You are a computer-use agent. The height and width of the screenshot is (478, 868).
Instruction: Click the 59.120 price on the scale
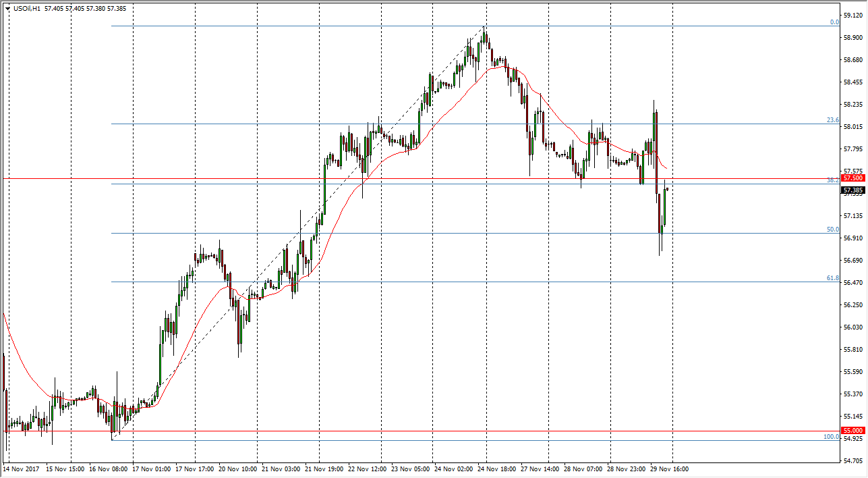(853, 16)
